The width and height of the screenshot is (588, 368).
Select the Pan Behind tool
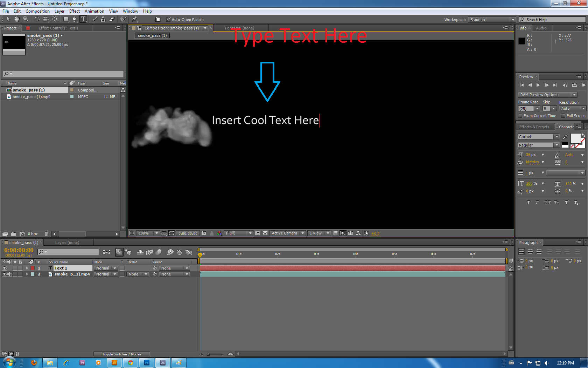point(55,19)
